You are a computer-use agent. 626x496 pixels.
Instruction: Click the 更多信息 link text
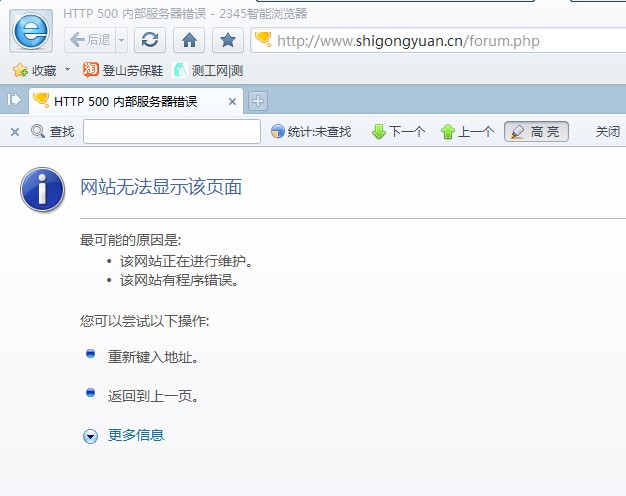point(136,435)
